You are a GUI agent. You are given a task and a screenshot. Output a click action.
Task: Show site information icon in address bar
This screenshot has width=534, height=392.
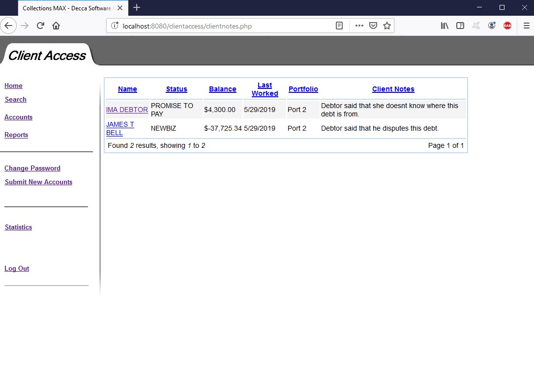click(115, 26)
